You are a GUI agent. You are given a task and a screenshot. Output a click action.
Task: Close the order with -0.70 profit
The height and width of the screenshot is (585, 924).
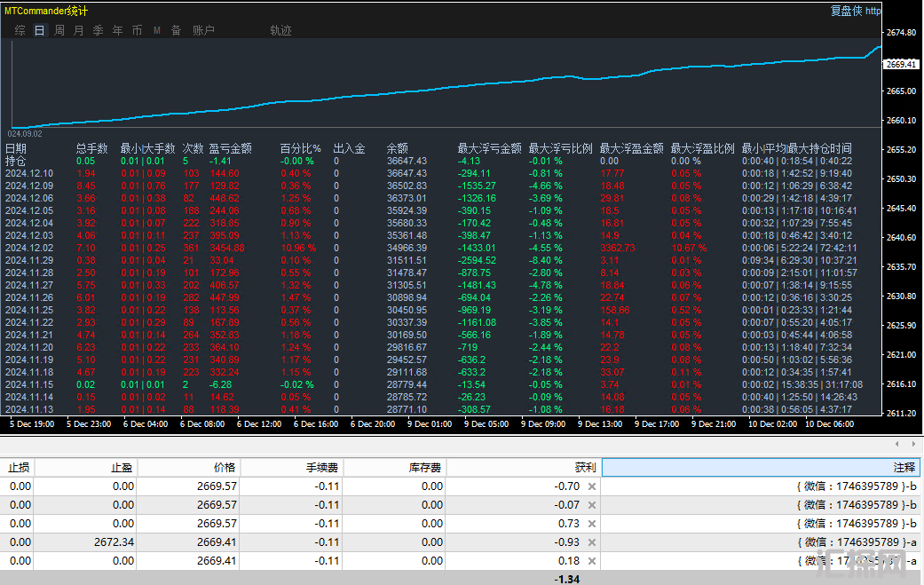592,486
